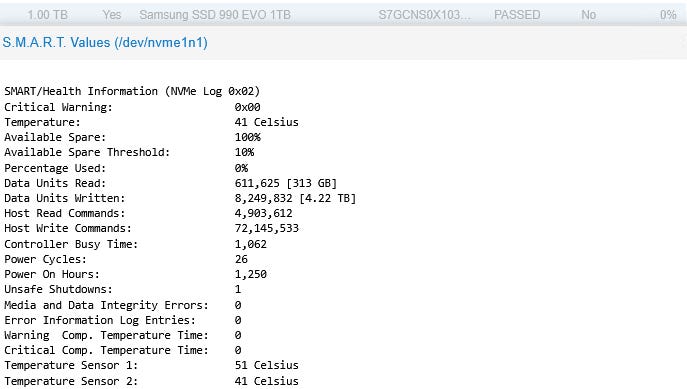Click the Temperature Sensor 2 label

tap(71, 381)
